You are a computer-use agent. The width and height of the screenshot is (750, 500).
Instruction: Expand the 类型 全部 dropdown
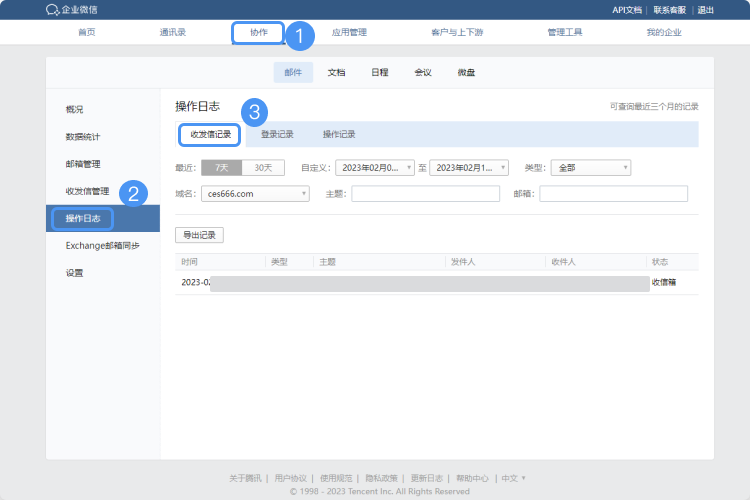coord(591,168)
